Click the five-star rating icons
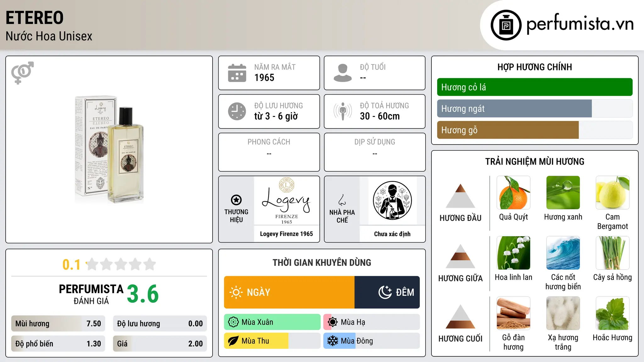Image resolution: width=644 pixels, height=362 pixels. pos(121,264)
